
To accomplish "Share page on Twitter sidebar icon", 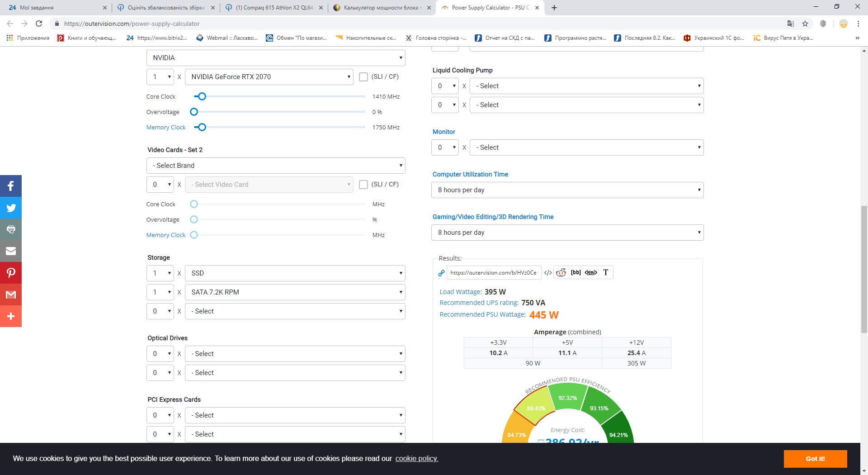I will [11, 208].
